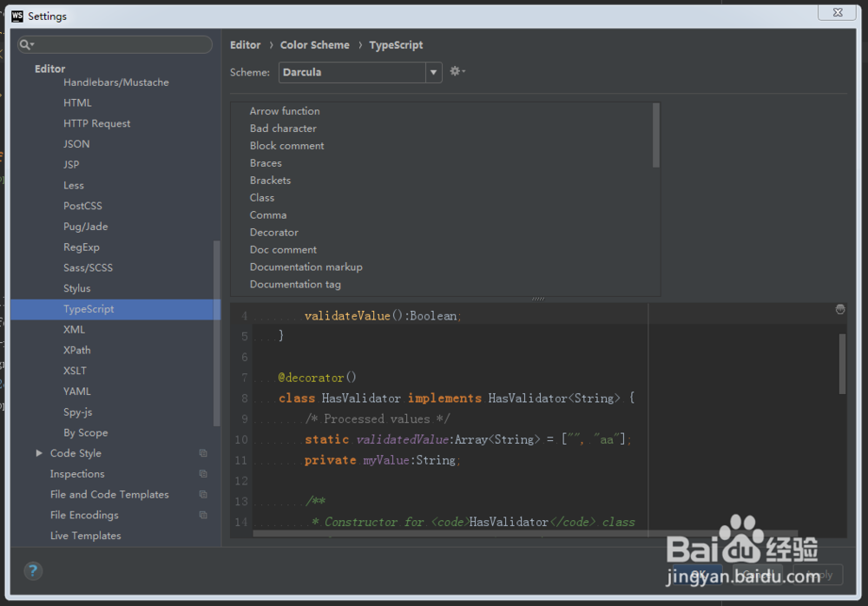This screenshot has height=606, width=868.
Task: Select Arrow function attribute
Action: (x=285, y=111)
